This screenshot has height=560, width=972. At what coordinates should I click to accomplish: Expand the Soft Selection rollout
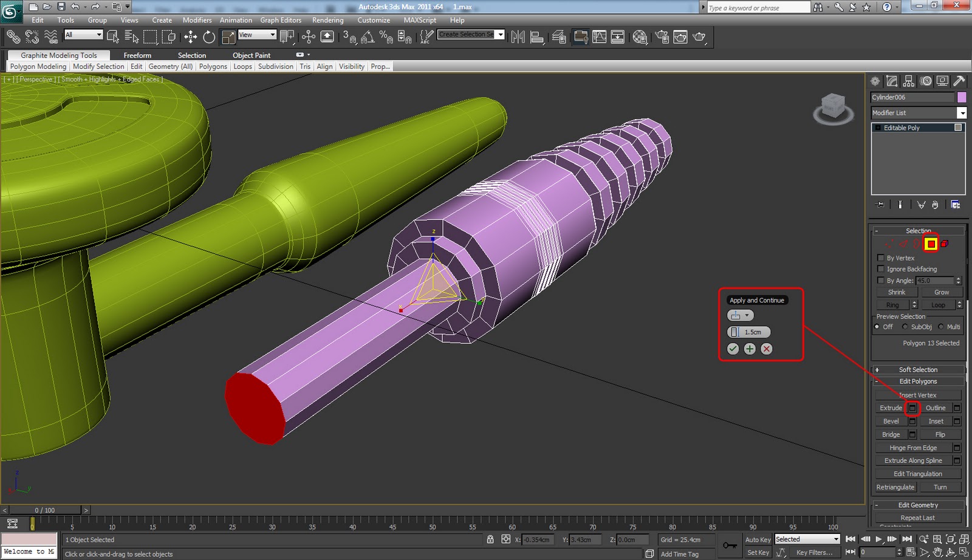[918, 369]
